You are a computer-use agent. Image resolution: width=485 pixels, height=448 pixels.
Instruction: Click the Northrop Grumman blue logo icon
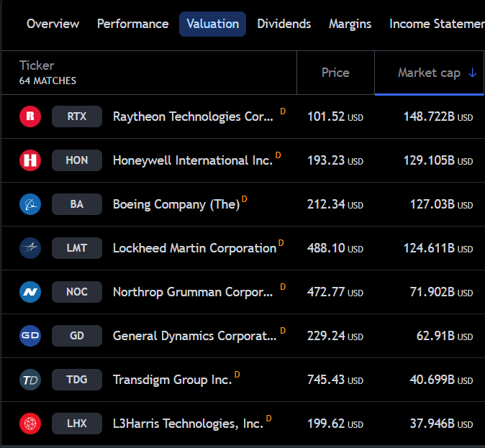(x=30, y=292)
